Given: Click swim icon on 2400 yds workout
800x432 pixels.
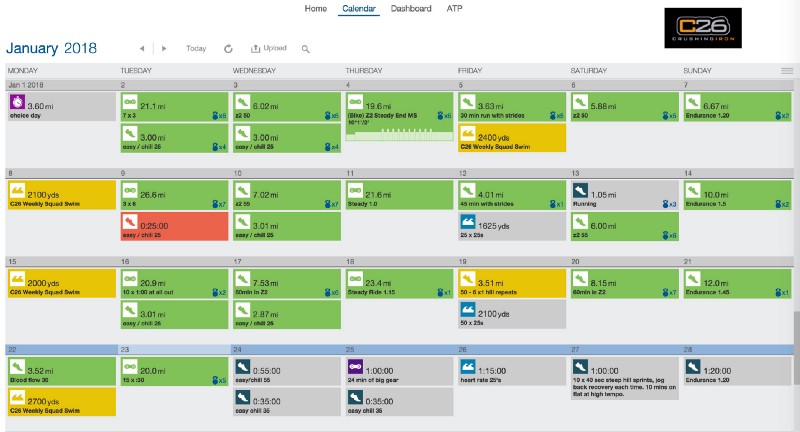Looking at the screenshot, I should tap(467, 136).
